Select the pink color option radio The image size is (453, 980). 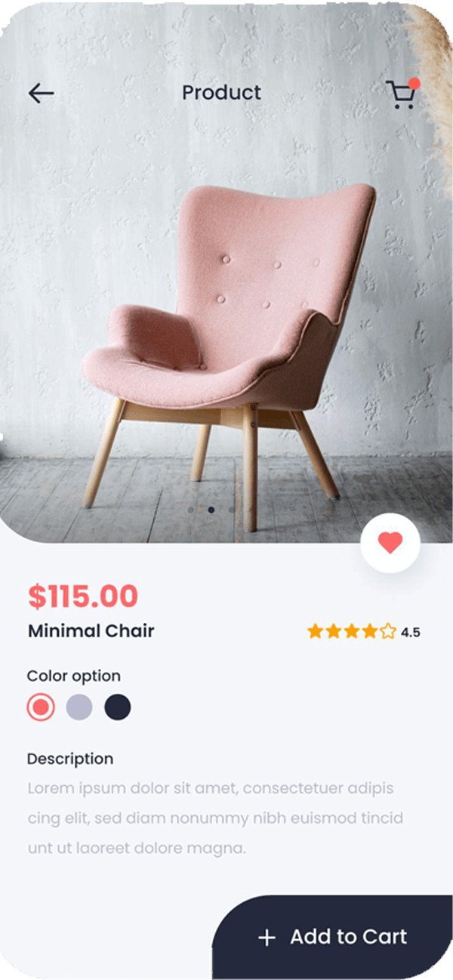pos(41,707)
